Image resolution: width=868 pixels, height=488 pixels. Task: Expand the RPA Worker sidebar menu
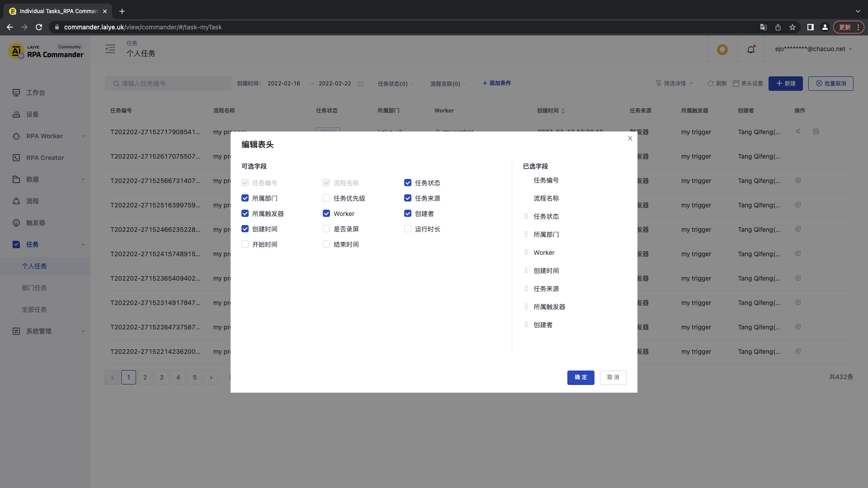[45, 136]
